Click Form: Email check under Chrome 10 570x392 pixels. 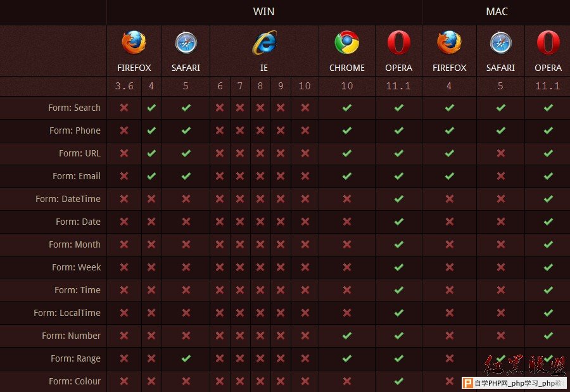[x=347, y=176]
